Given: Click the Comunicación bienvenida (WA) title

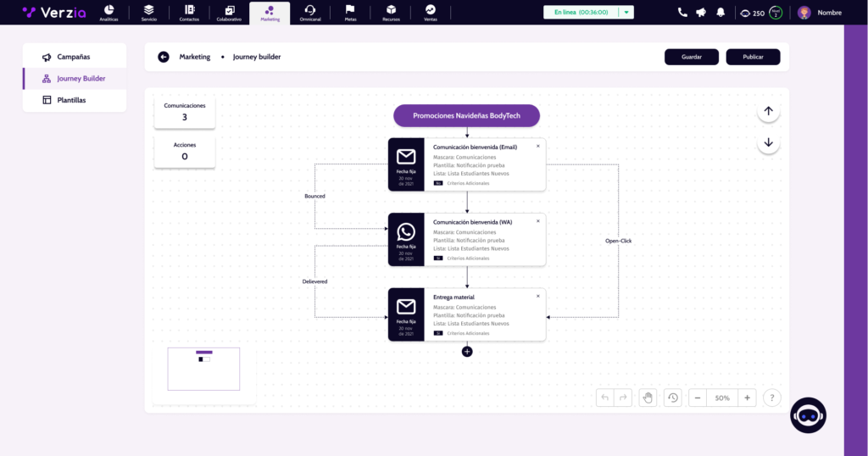Looking at the screenshot, I should point(472,222).
